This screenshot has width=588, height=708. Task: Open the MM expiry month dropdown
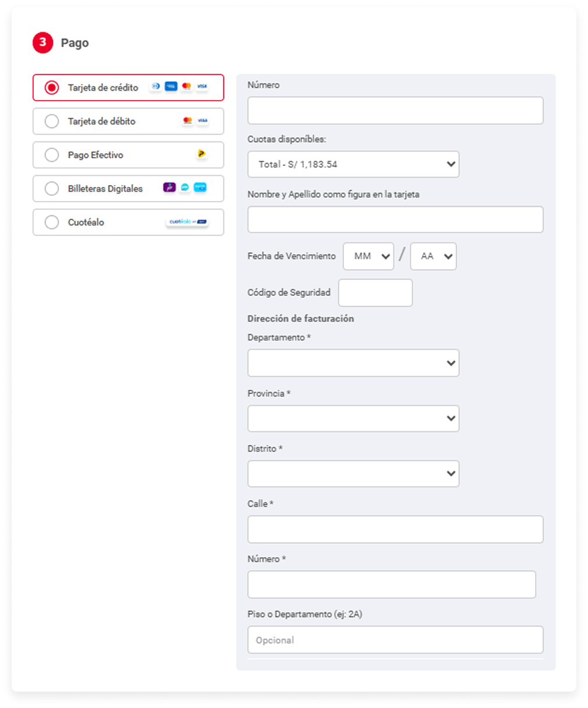point(369,256)
